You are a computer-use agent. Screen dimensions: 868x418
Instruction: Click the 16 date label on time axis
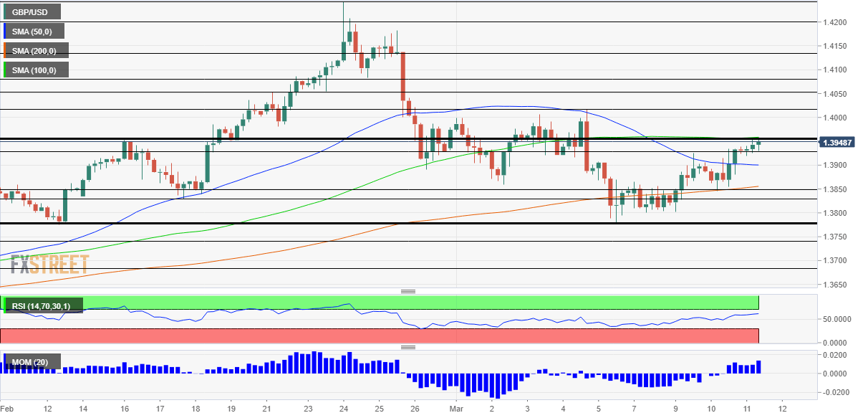[124, 408]
